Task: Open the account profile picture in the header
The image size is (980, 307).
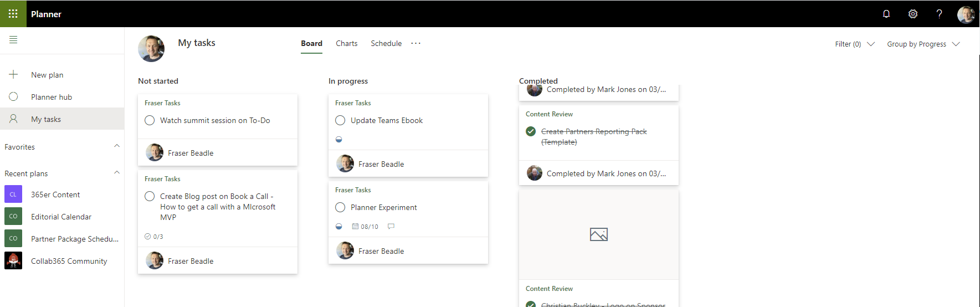Action: 966,14
